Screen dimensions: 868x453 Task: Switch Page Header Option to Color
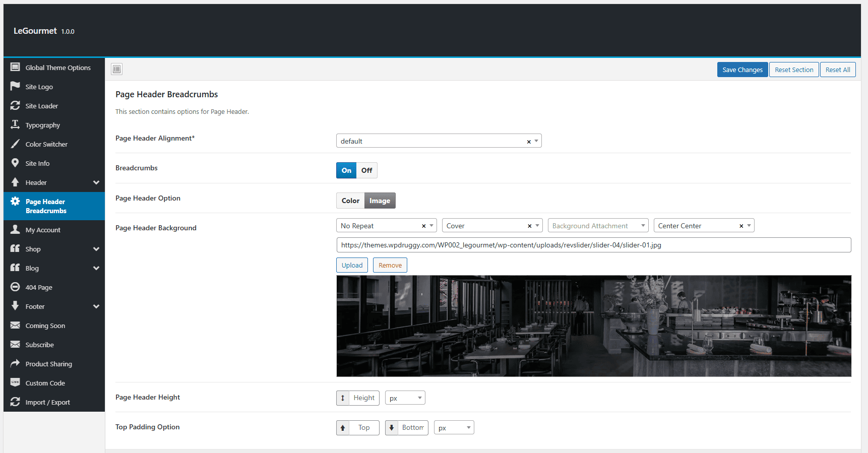[x=350, y=201]
